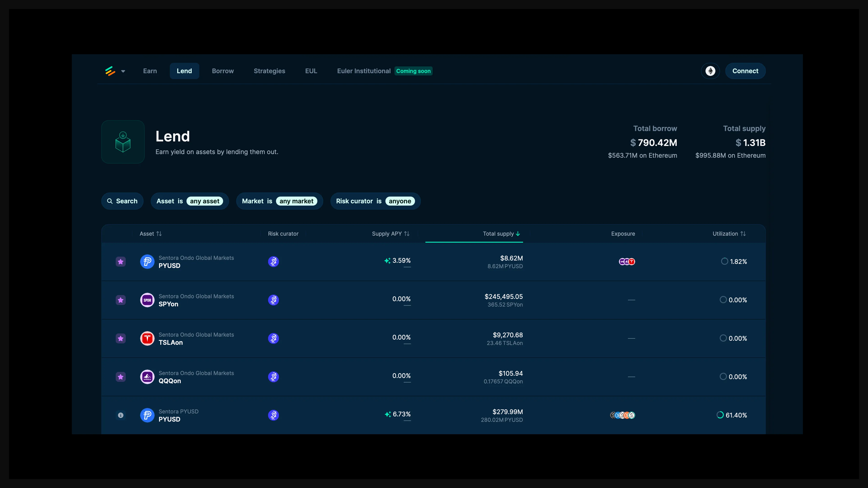Image resolution: width=868 pixels, height=488 pixels.
Task: Switch to the Borrow tab
Action: pos(223,71)
